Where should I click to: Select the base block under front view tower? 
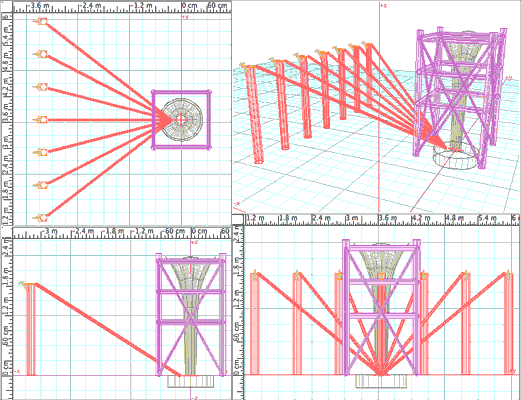(x=381, y=381)
